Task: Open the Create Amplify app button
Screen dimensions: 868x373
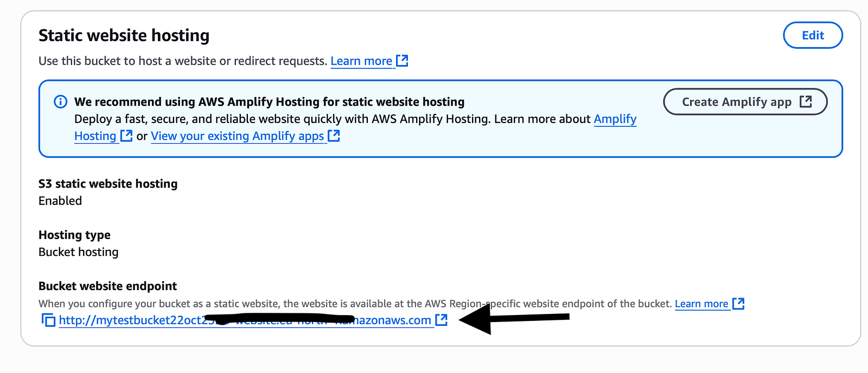Action: [745, 102]
